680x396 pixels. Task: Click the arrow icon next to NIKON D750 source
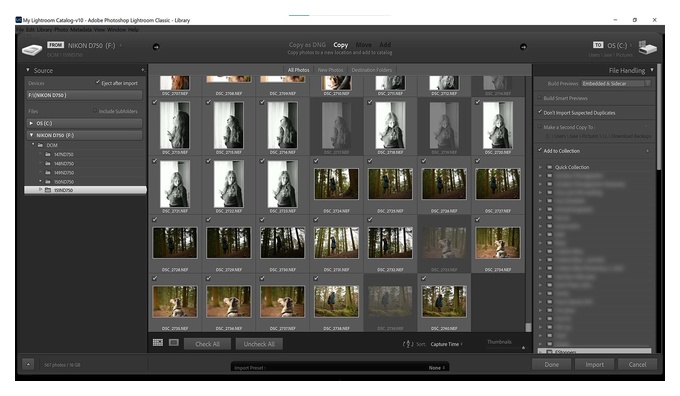click(x=156, y=47)
